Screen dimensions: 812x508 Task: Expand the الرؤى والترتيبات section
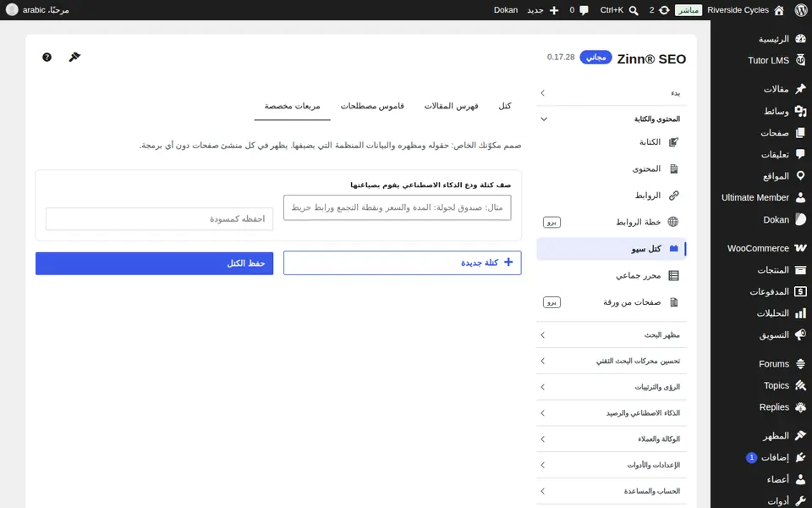(612, 387)
